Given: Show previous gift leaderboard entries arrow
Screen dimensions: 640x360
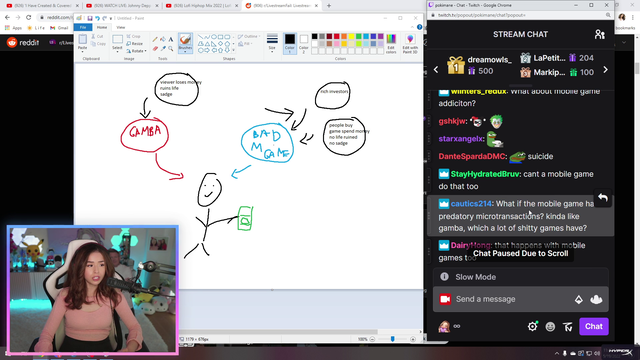Looking at the screenshot, I should [x=436, y=70].
